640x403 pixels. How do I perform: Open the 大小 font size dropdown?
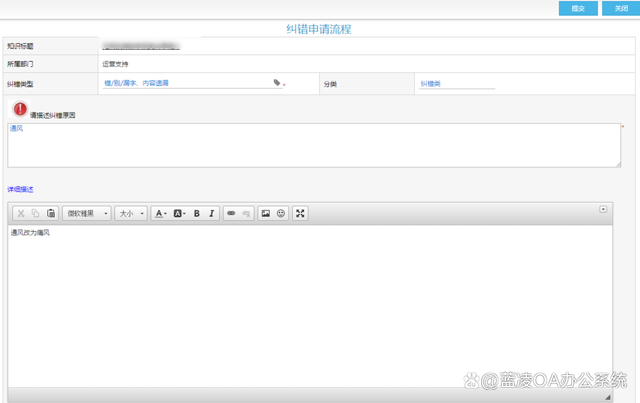(131, 213)
